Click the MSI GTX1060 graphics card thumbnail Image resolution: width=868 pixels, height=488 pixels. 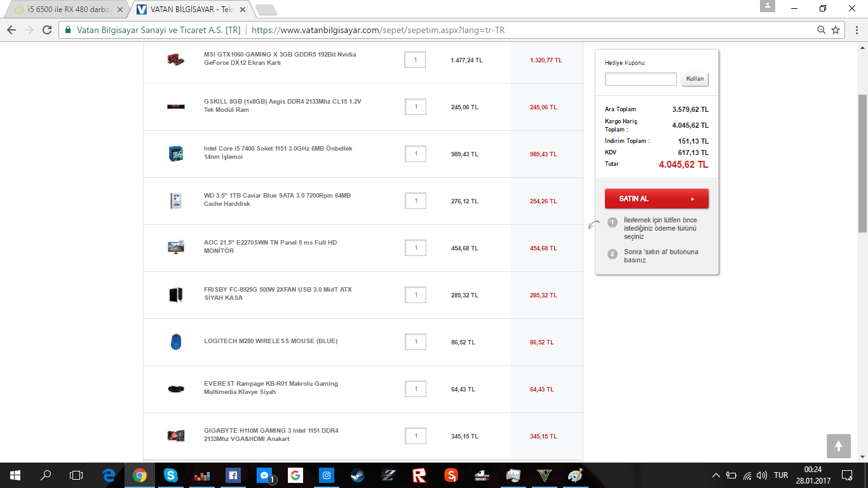coord(176,60)
